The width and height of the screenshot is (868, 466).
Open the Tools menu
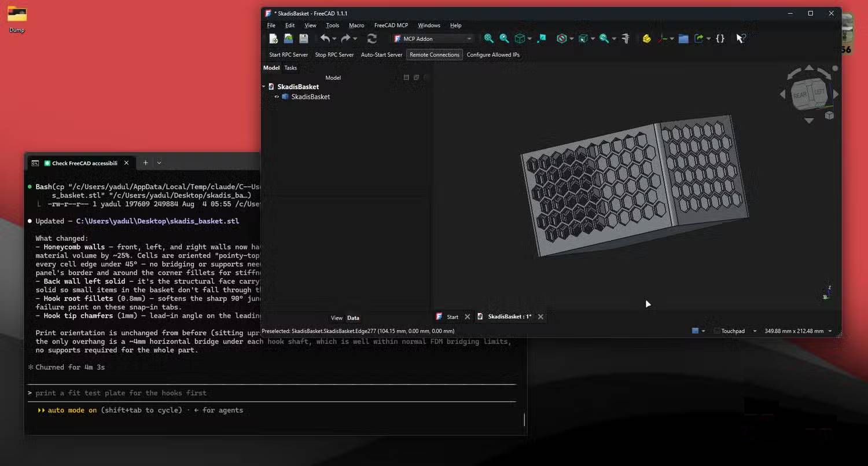[x=332, y=25]
